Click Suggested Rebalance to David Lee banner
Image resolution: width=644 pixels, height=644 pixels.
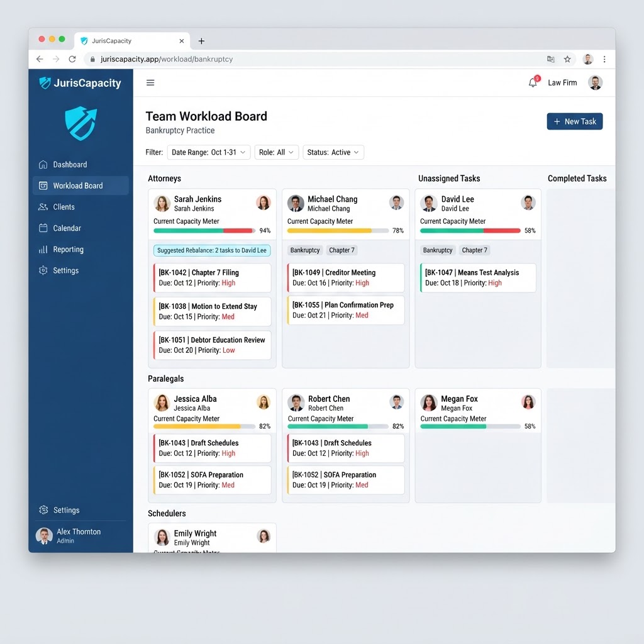coord(212,250)
